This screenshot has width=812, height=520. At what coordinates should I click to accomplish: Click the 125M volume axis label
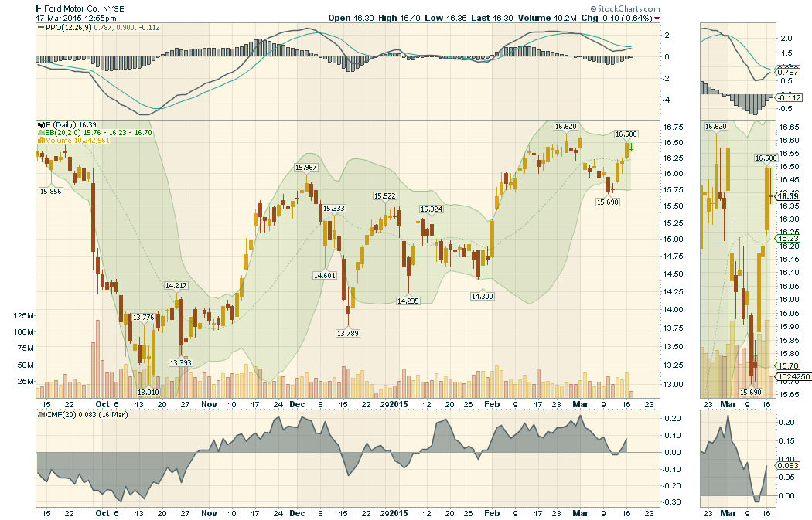coord(23,315)
